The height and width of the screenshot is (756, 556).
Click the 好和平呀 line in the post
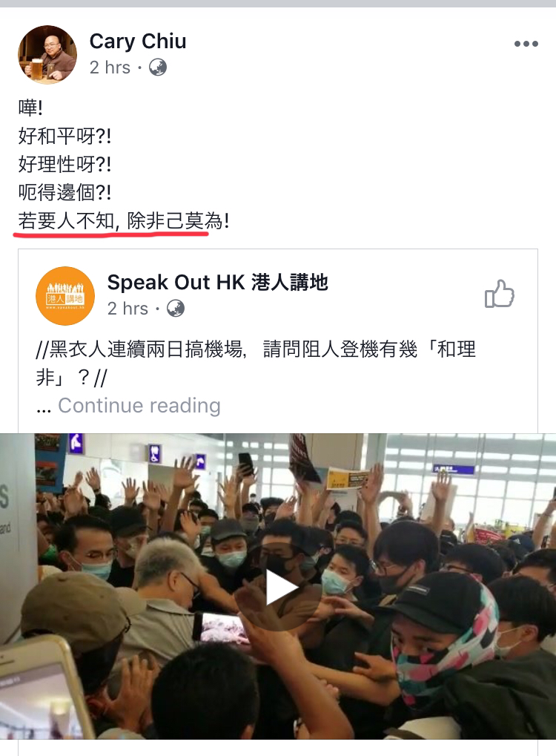click(65, 136)
